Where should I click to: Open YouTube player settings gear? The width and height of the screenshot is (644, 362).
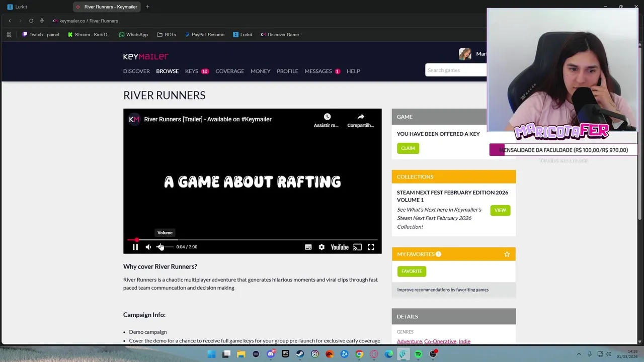(x=321, y=247)
